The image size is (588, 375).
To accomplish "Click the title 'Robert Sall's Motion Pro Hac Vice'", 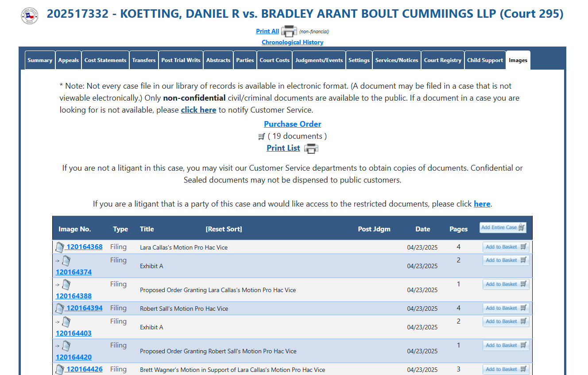I will (x=184, y=309).
